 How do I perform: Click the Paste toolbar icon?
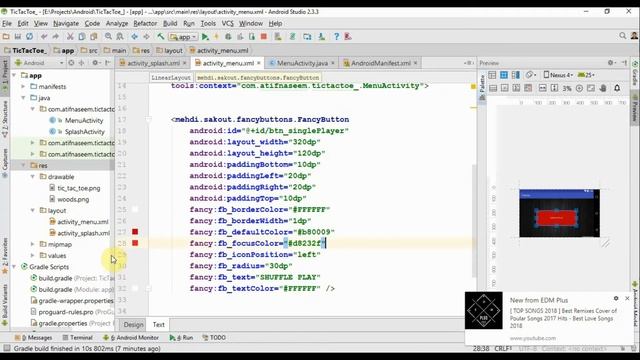[x=93, y=37]
